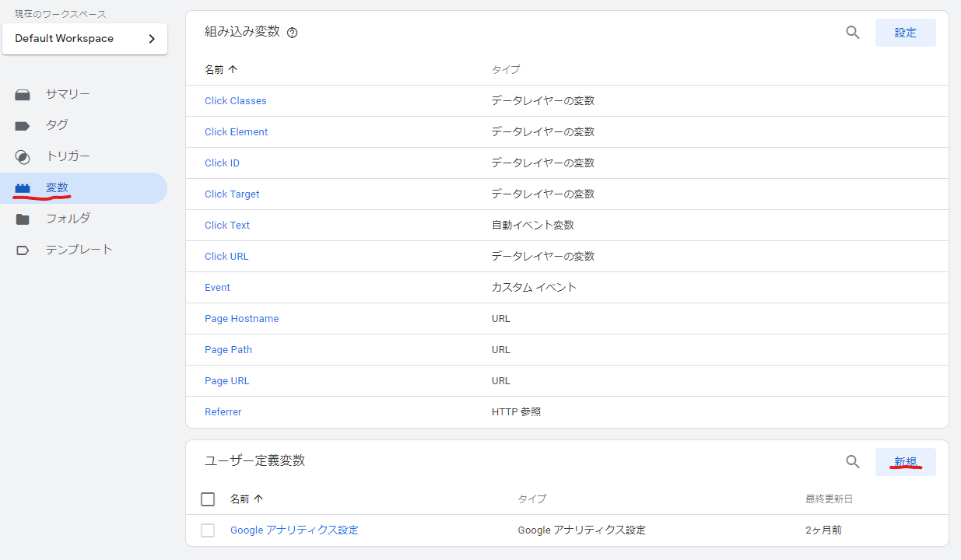The width and height of the screenshot is (961, 560).
Task: Create a variable with the 新規 button
Action: click(905, 462)
